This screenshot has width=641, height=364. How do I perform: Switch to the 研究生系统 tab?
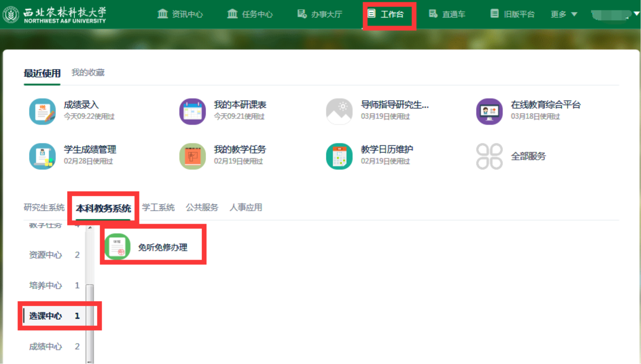click(x=44, y=208)
